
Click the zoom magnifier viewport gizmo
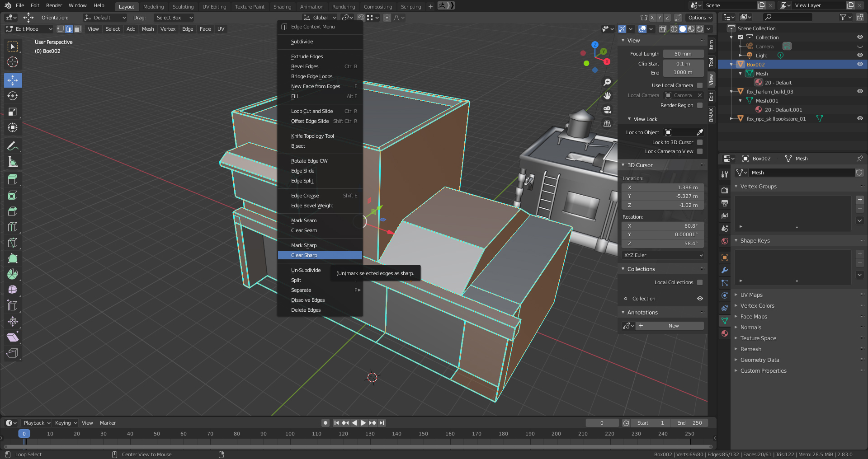click(x=607, y=82)
